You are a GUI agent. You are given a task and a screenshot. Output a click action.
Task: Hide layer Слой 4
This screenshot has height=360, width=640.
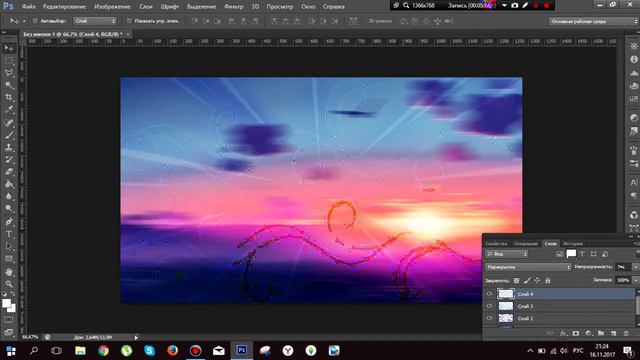click(489, 293)
